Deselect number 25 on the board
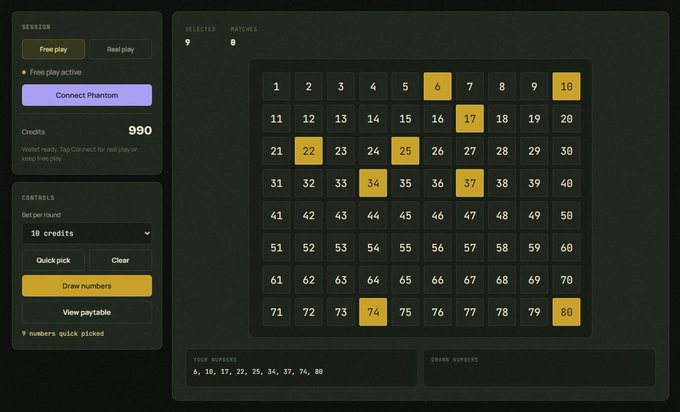 pos(405,151)
